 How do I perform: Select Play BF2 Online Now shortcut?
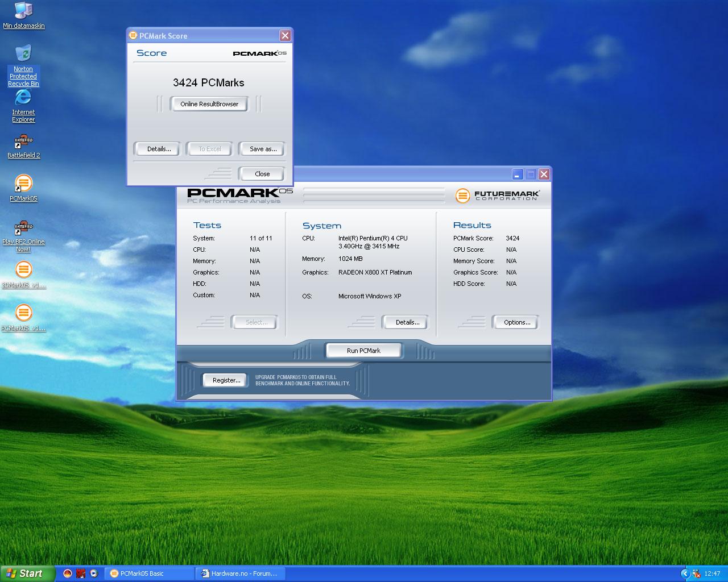(x=23, y=236)
